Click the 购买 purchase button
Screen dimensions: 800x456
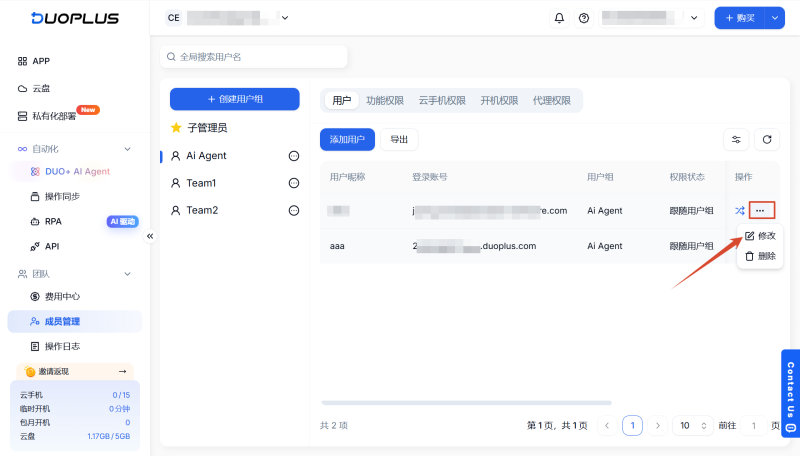tap(740, 18)
